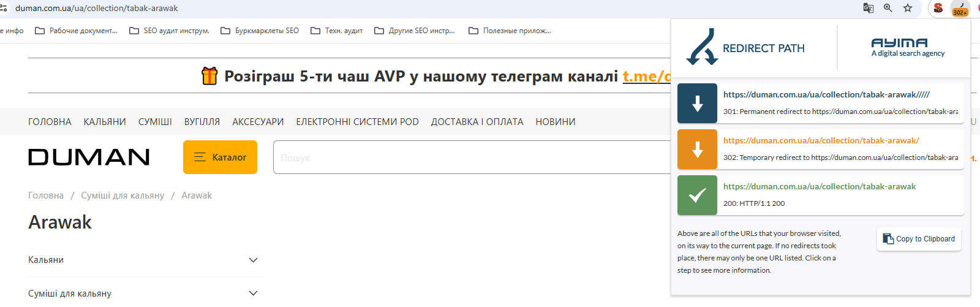The height and width of the screenshot is (307, 980).
Task: Click the blue 301 redirect arrow icon
Action: pos(697,104)
